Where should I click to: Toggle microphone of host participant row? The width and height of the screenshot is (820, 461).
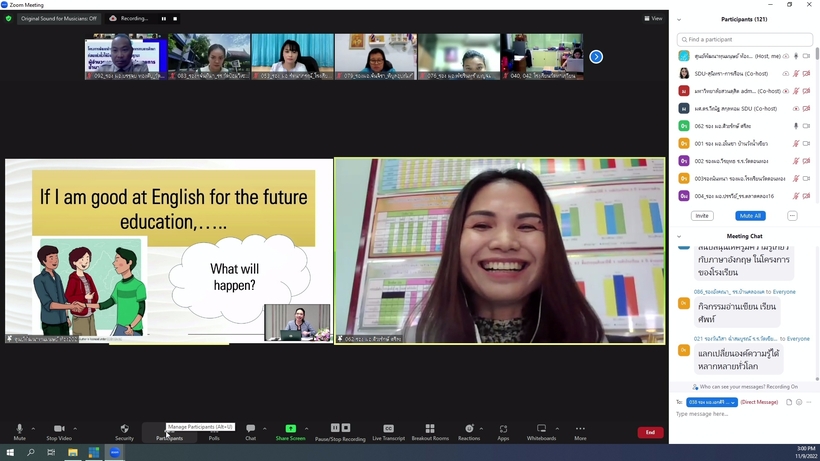(x=796, y=56)
